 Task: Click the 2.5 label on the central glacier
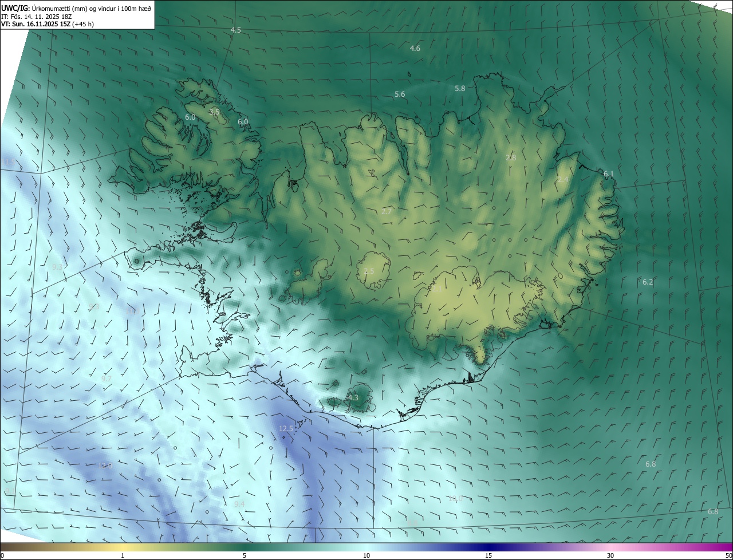click(x=369, y=271)
